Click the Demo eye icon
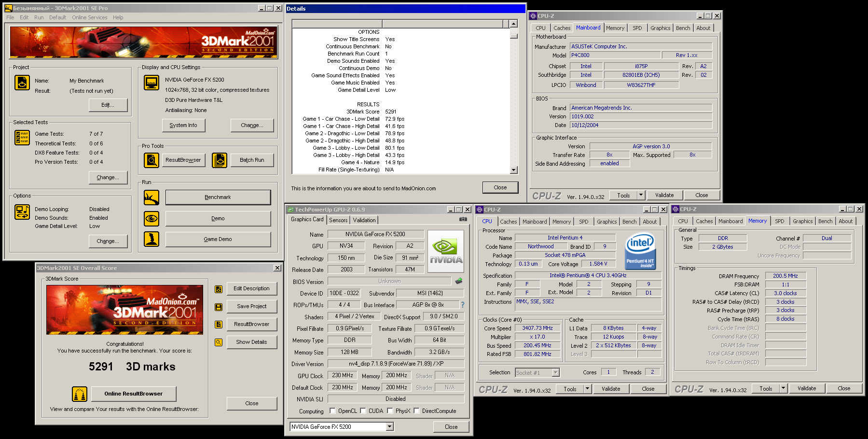Image resolution: width=868 pixels, height=439 pixels. (x=152, y=219)
